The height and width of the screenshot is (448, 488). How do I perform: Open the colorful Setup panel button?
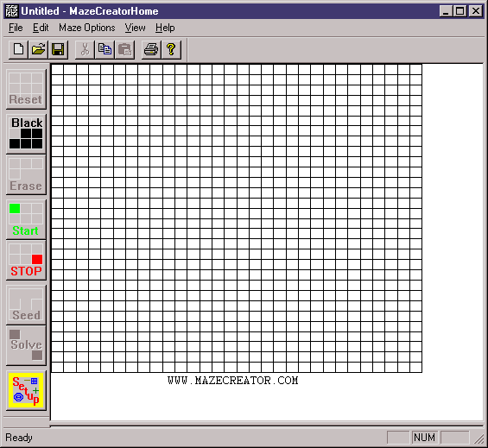26,390
